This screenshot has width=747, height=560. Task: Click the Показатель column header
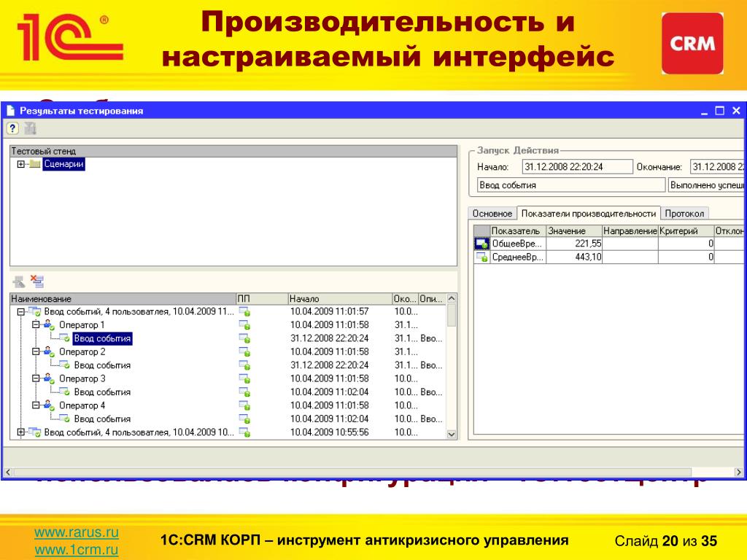[518, 230]
